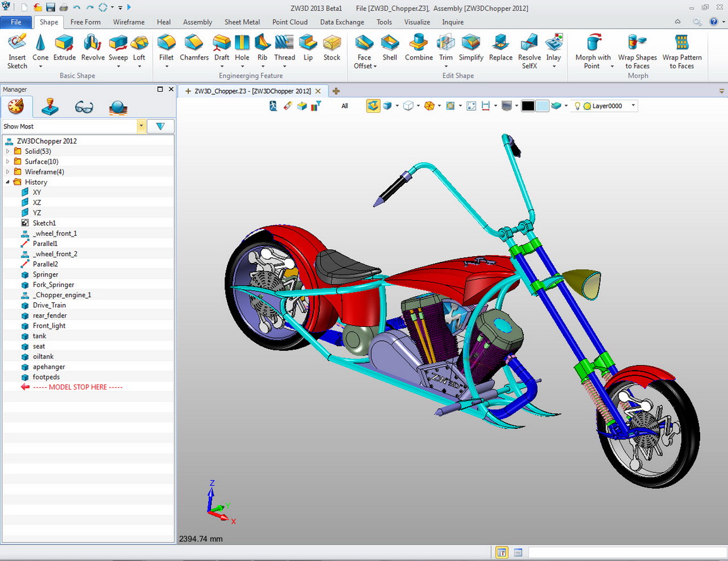Select Wrap Shapes to Faces tool
Viewport: 728px width, 561px height.
pos(638,51)
